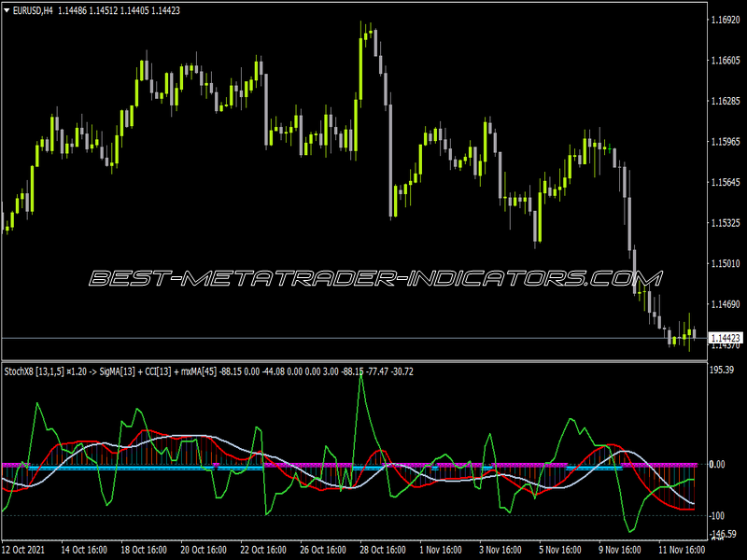Click the 3 Nov 16:00 time label
The image size is (747, 560).
(500, 550)
